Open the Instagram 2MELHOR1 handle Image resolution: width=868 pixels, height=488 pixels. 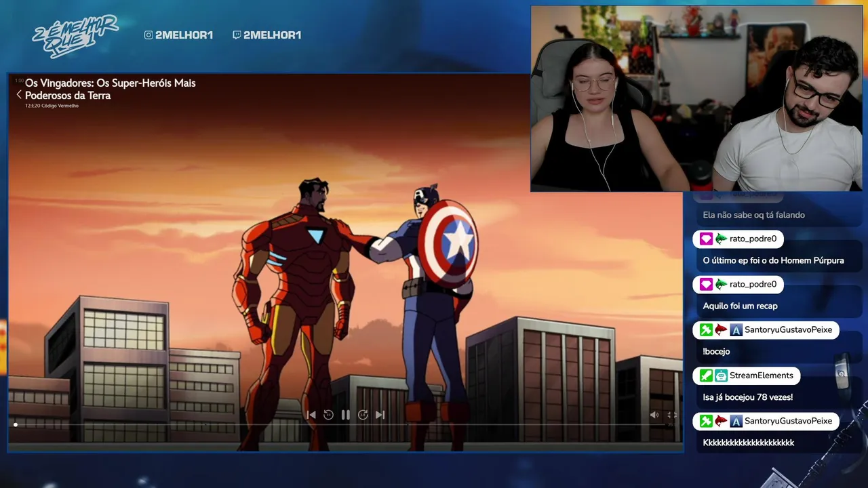click(x=184, y=35)
